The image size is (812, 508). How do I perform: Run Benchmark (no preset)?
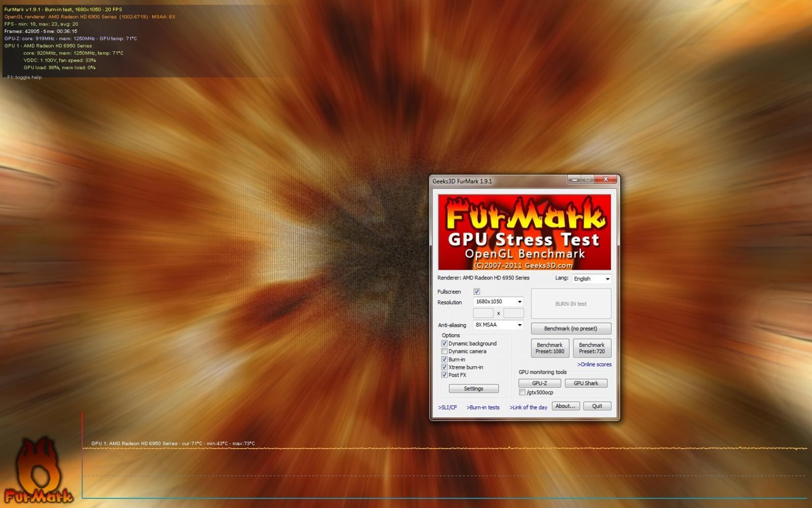[x=571, y=329]
